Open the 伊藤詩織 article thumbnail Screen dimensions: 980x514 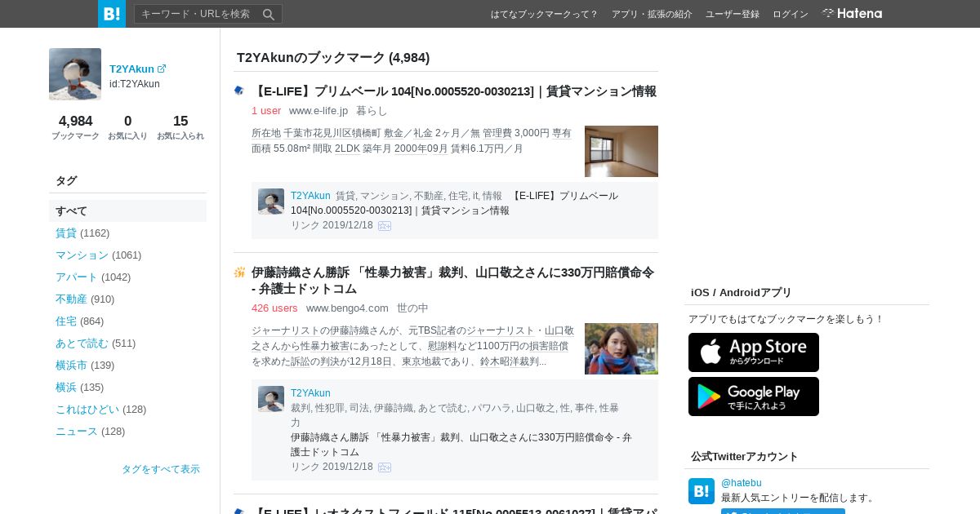(x=621, y=348)
